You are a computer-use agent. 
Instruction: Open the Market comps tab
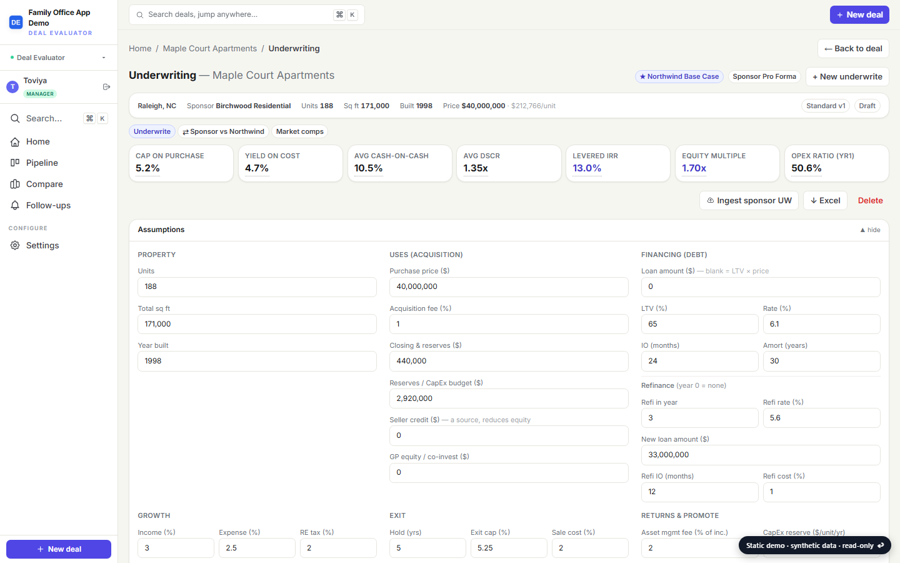pyautogui.click(x=300, y=131)
